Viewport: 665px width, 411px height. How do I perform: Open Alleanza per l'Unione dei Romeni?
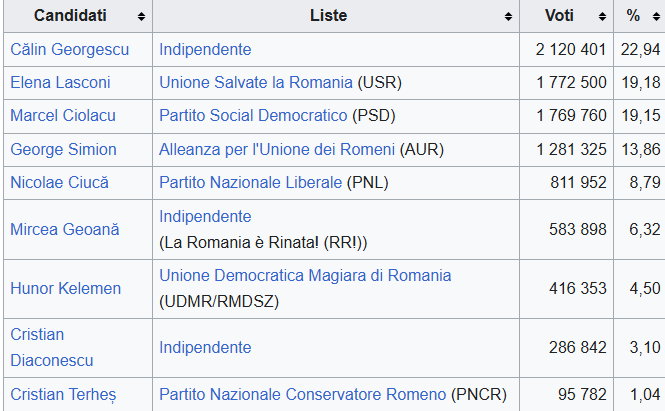pos(277,149)
